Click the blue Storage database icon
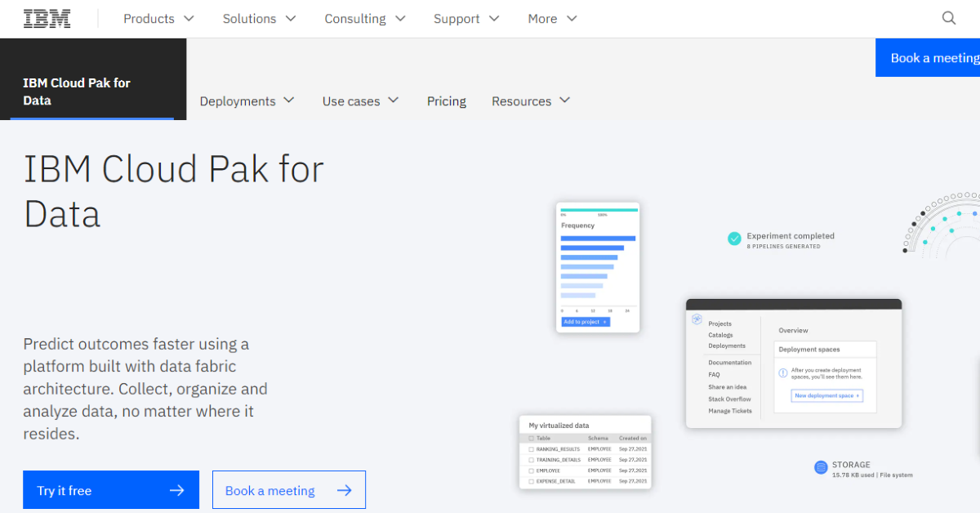 coord(821,467)
